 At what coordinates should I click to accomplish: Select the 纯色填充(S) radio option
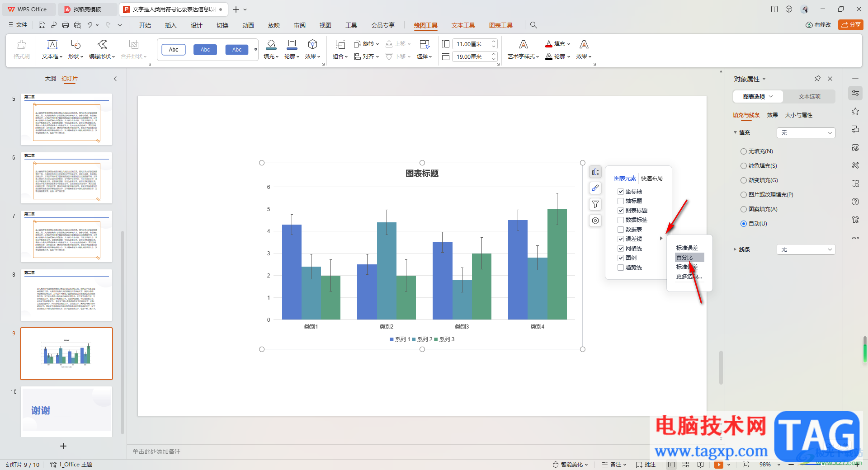pyautogui.click(x=743, y=166)
